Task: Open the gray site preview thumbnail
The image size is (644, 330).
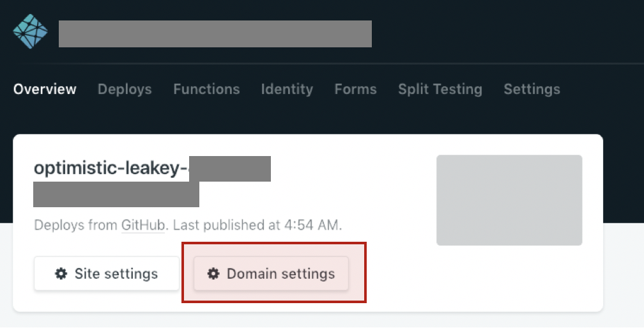Action: (x=509, y=200)
